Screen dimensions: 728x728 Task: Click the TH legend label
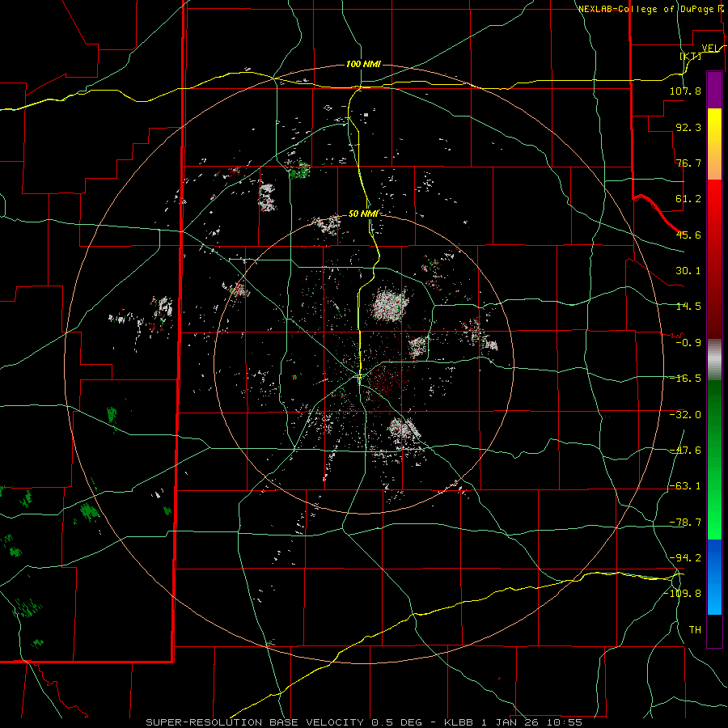pyautogui.click(x=695, y=630)
